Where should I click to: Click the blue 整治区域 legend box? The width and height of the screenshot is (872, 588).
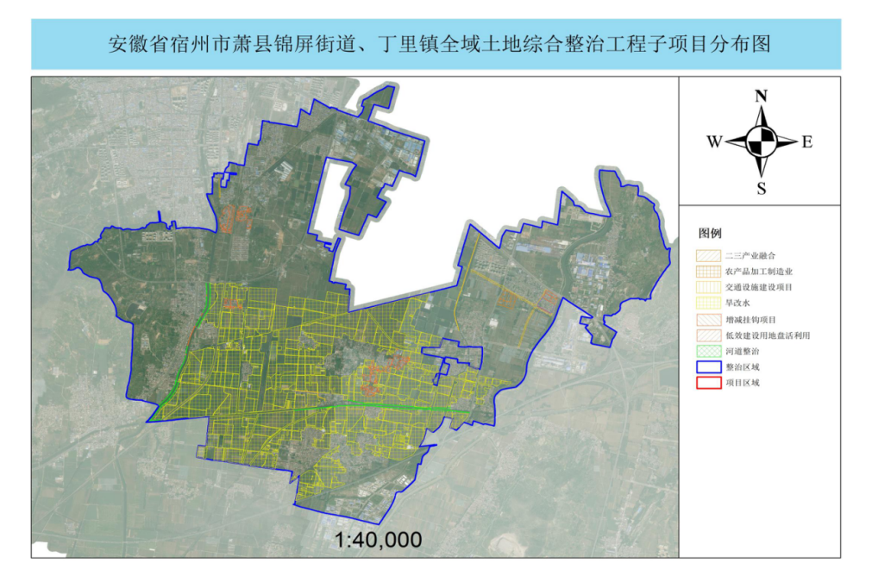coord(708,366)
